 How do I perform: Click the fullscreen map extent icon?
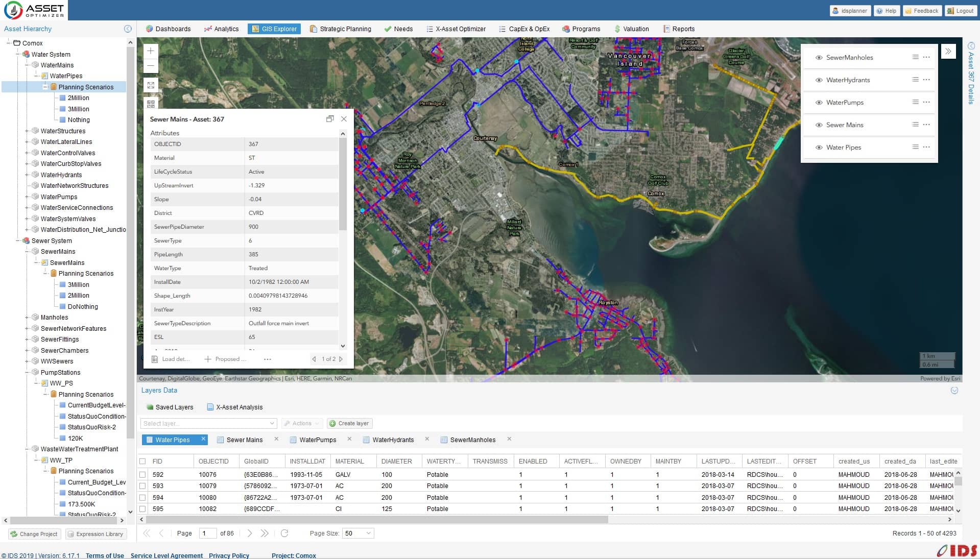pyautogui.click(x=151, y=85)
